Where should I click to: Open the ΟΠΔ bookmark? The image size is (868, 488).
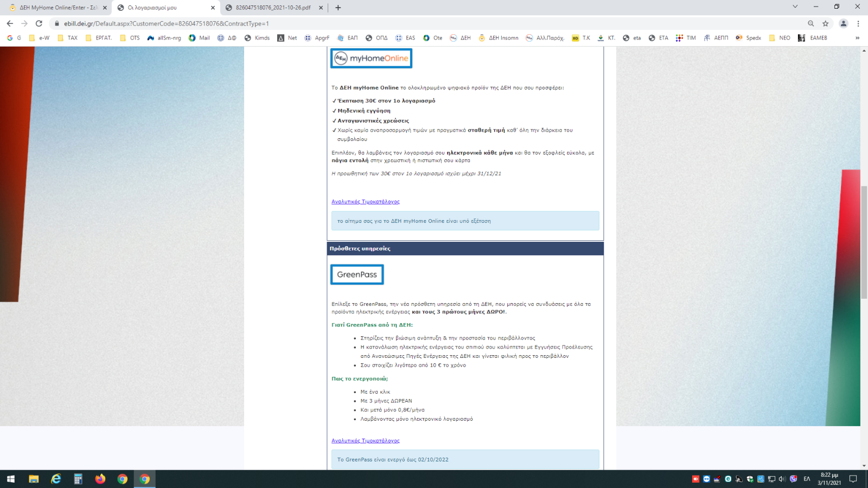376,38
